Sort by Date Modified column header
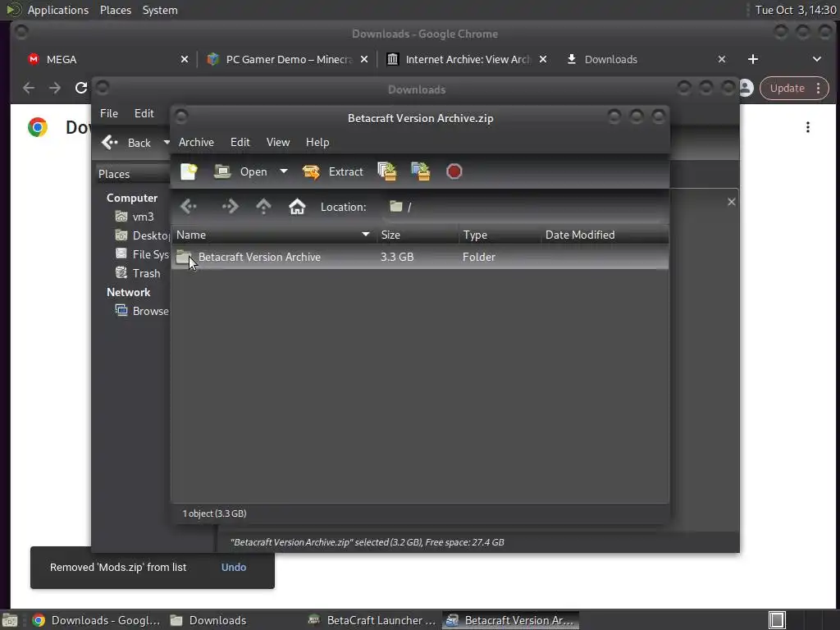840x630 pixels. tap(605, 235)
